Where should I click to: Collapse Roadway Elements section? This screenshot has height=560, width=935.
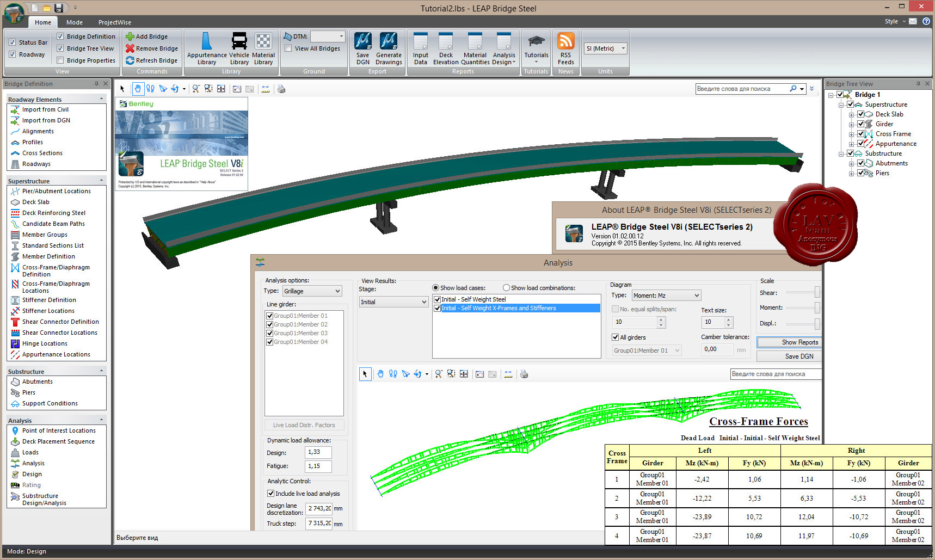[101, 99]
